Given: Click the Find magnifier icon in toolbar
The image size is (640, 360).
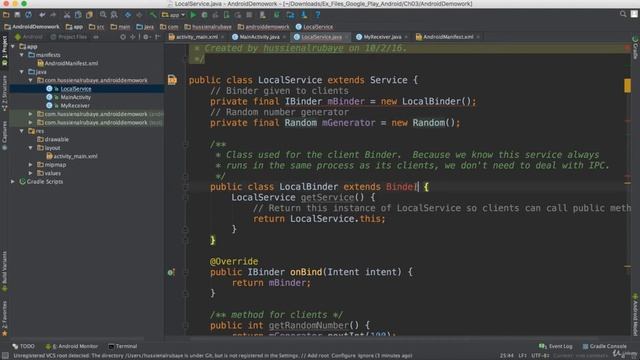Looking at the screenshot, I should click(x=103, y=15).
